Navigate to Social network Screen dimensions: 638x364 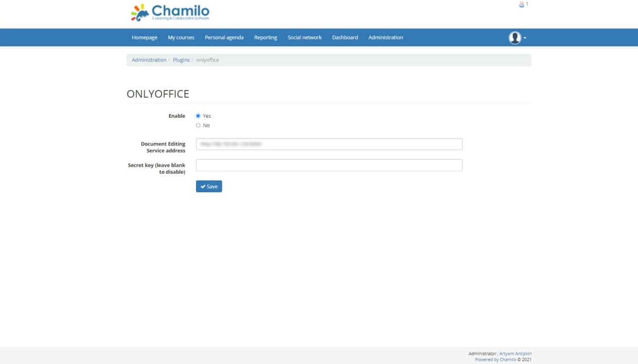coord(304,37)
